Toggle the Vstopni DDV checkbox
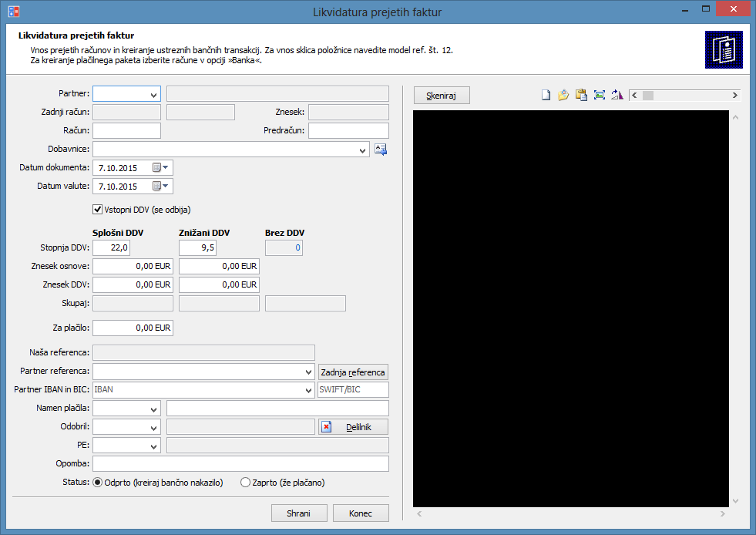Viewport: 756px width, 535px height. pyautogui.click(x=98, y=209)
